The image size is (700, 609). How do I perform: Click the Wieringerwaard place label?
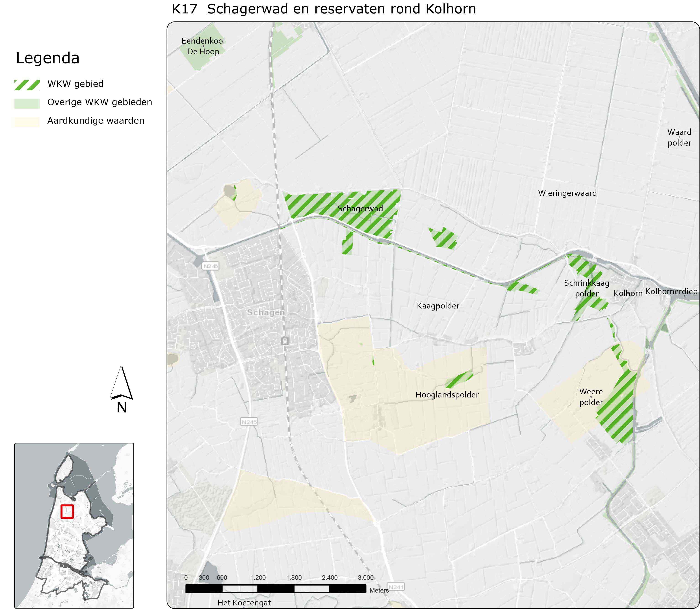567,193
